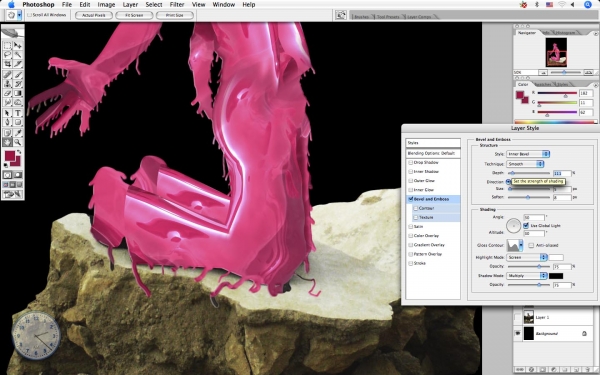This screenshot has width=600, height=375.
Task: Click the Print Size button
Action: 174,15
